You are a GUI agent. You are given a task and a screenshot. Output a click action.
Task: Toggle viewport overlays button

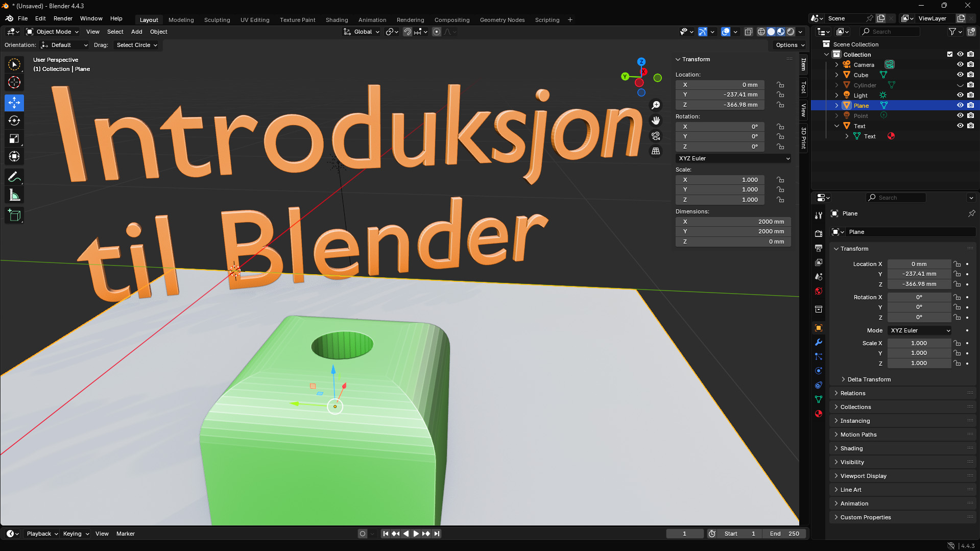tap(726, 32)
